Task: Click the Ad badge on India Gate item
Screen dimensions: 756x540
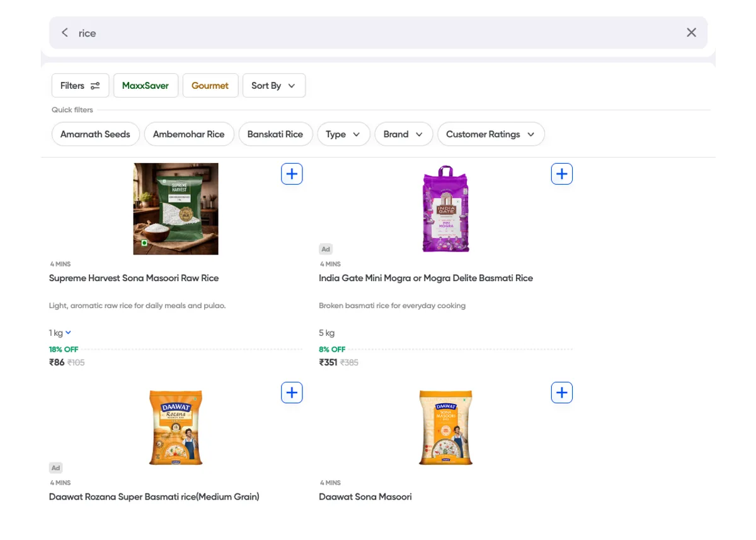Action: (x=326, y=249)
